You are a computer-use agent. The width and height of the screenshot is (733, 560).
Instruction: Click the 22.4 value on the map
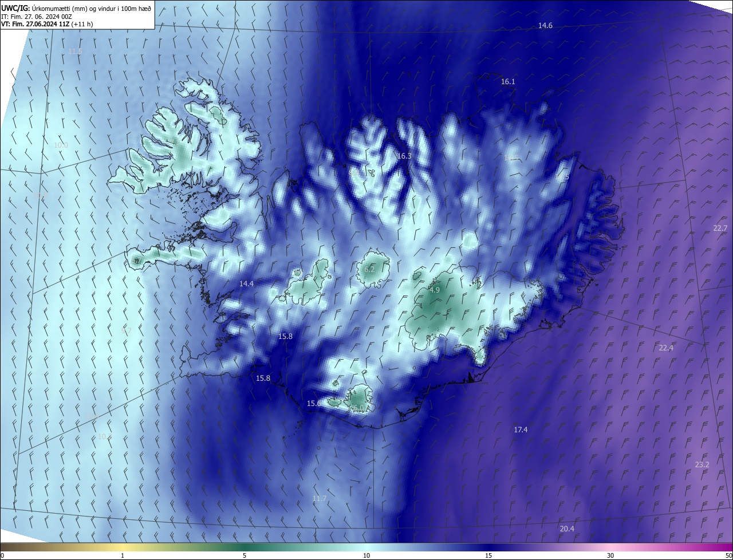tap(666, 348)
